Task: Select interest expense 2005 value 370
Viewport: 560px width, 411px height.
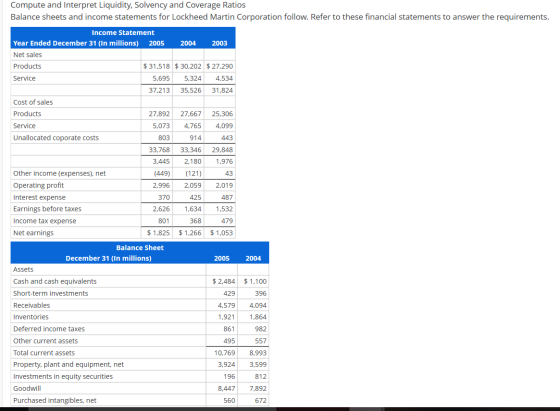Action: (x=164, y=197)
